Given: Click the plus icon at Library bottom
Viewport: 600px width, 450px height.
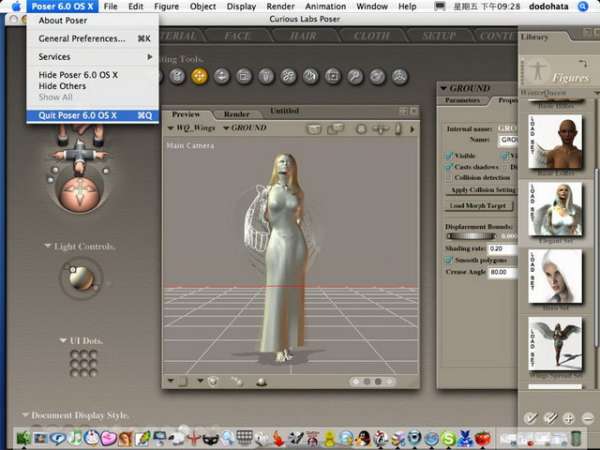Looking at the screenshot, I should [x=569, y=418].
